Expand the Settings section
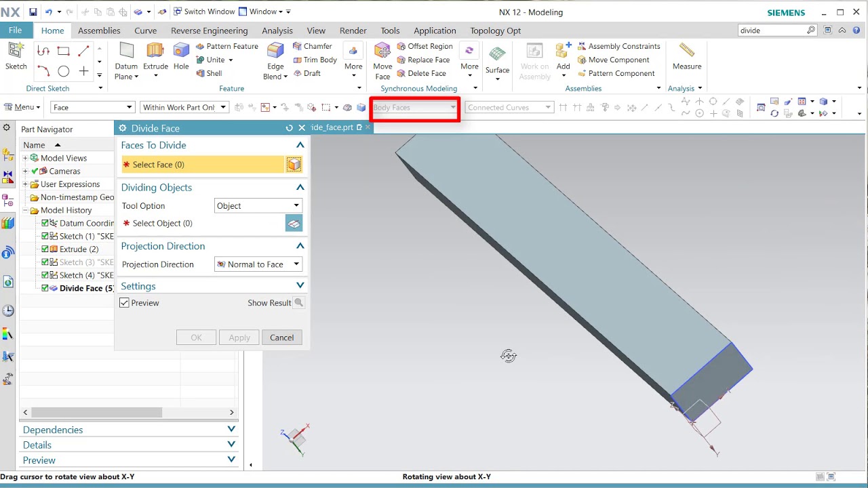Viewport: 868px width, 488px height. [x=300, y=286]
